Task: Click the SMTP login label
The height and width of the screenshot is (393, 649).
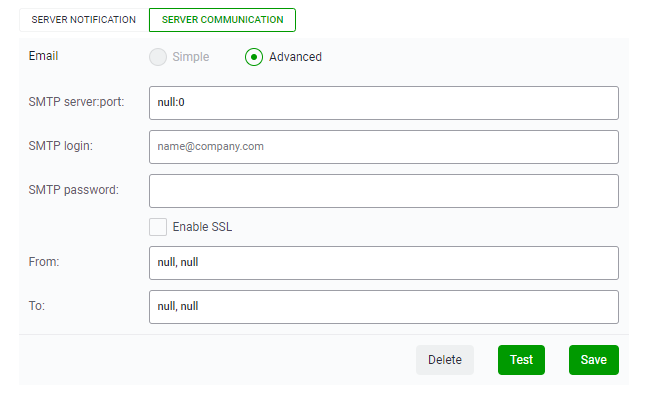Action: 60,146
